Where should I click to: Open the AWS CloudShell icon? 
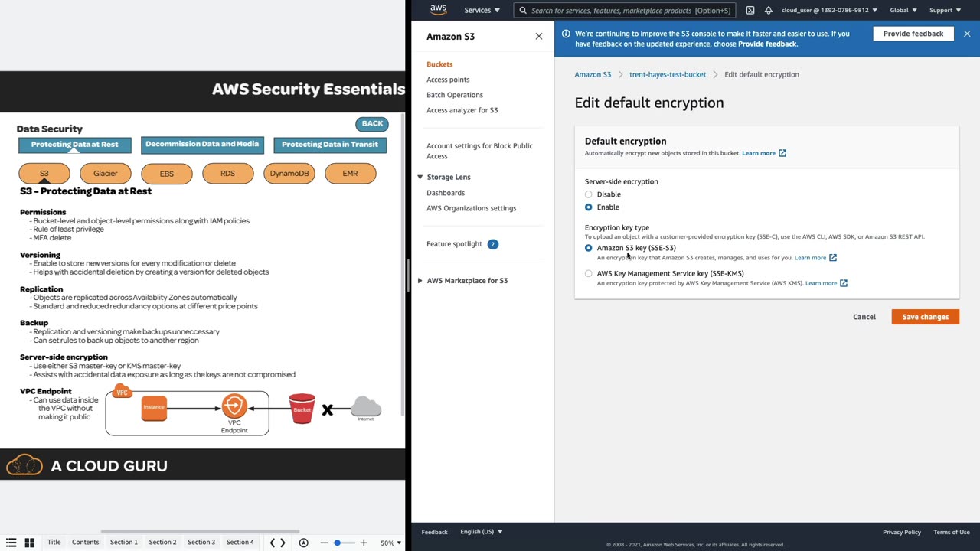[x=750, y=11]
